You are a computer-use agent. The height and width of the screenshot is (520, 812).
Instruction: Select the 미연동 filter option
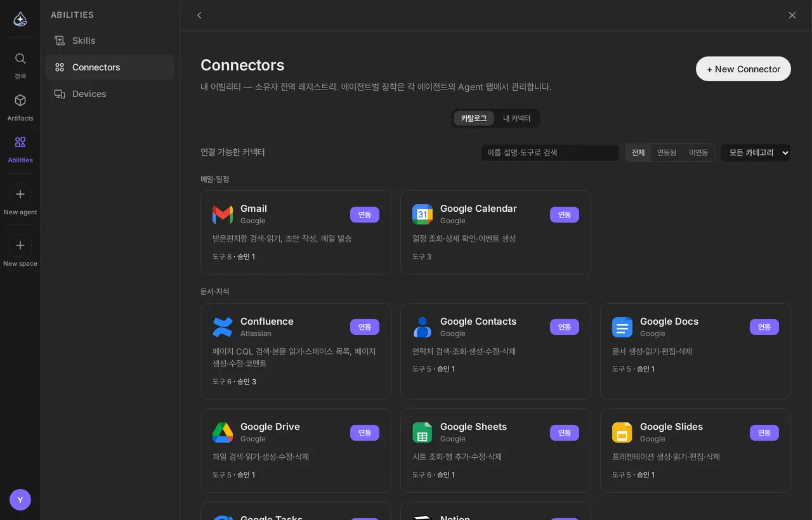tap(698, 152)
